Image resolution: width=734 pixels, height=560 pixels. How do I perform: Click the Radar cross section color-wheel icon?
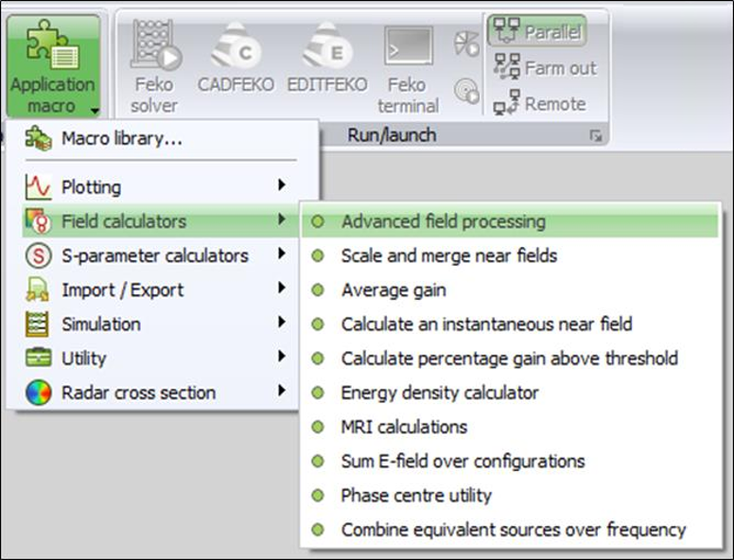[x=38, y=393]
